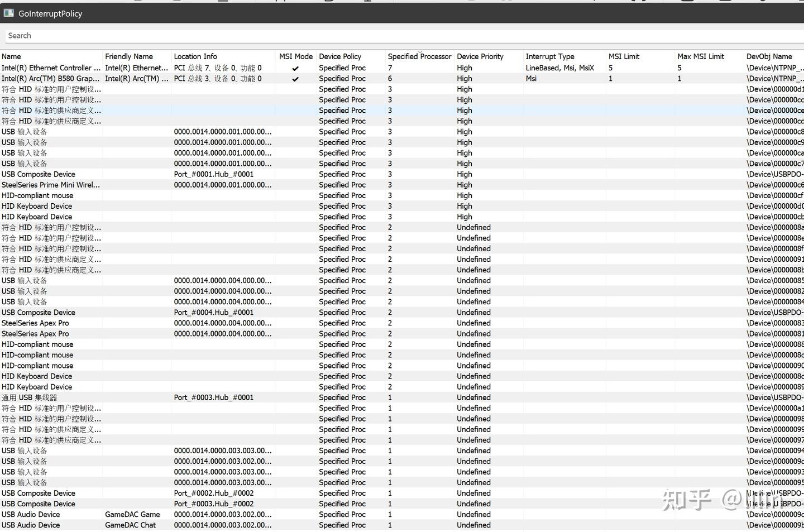Screen dimensions: 804x532
Task: Click the '\Device\NTPNP_' cell in Ethernet row
Action: point(775,68)
